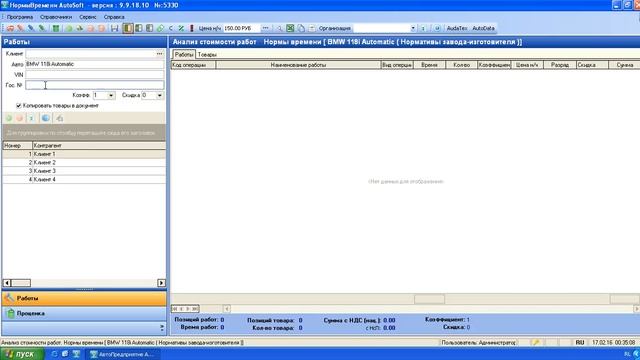The height and width of the screenshot is (360, 640).
Task: Click the AutoData toolbar button
Action: pyautogui.click(x=483, y=28)
